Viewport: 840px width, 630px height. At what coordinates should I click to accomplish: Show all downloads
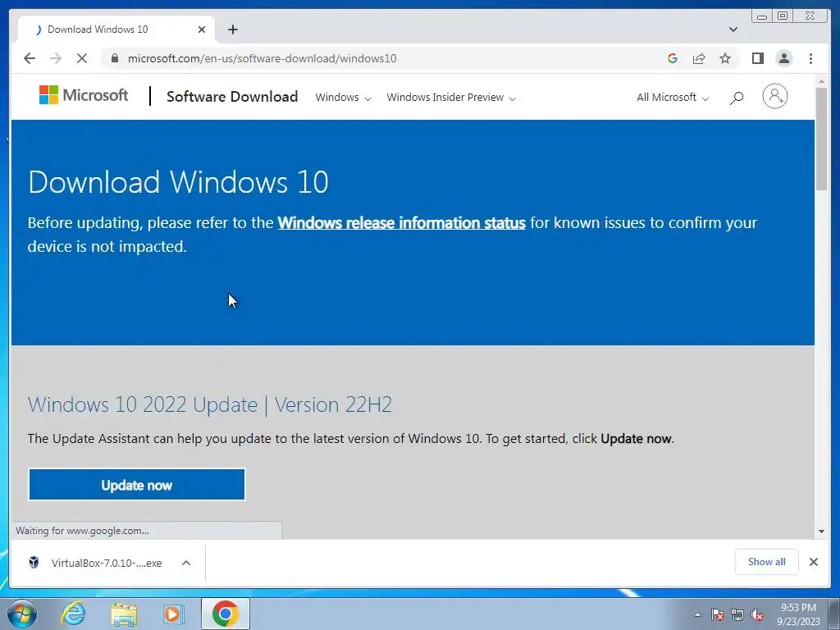point(767,561)
